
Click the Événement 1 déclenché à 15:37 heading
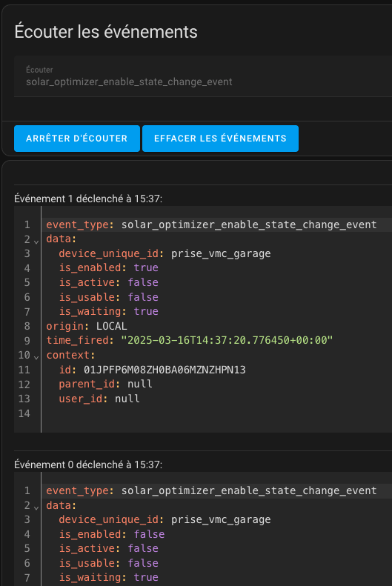(88, 199)
